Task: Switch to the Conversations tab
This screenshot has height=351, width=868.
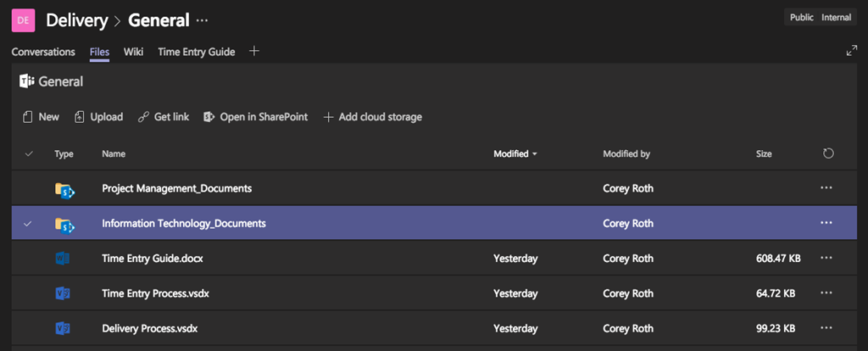Action: coord(43,52)
